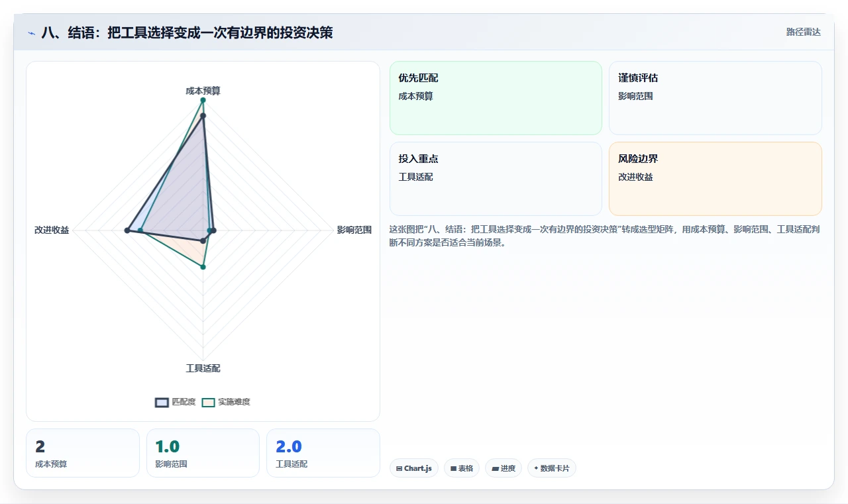Click the 实施难度 point on 工具适配 axis
Viewport: 848px width, 504px height.
[203, 267]
